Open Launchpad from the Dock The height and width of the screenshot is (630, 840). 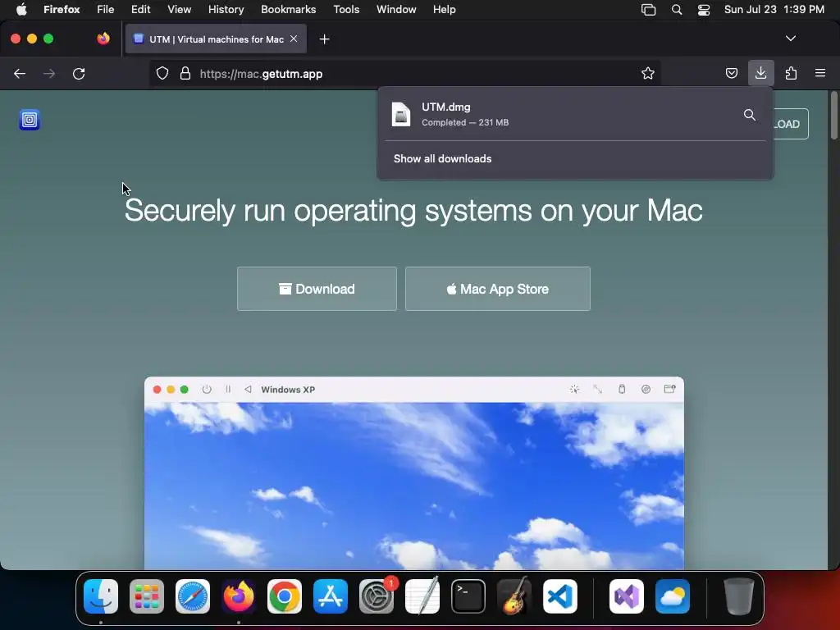pos(147,596)
